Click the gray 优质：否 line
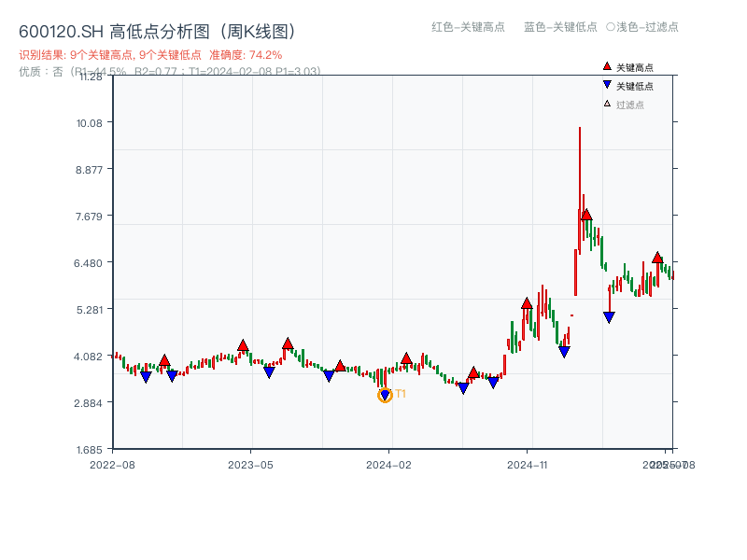The height and width of the screenshot is (560, 747). (170, 72)
